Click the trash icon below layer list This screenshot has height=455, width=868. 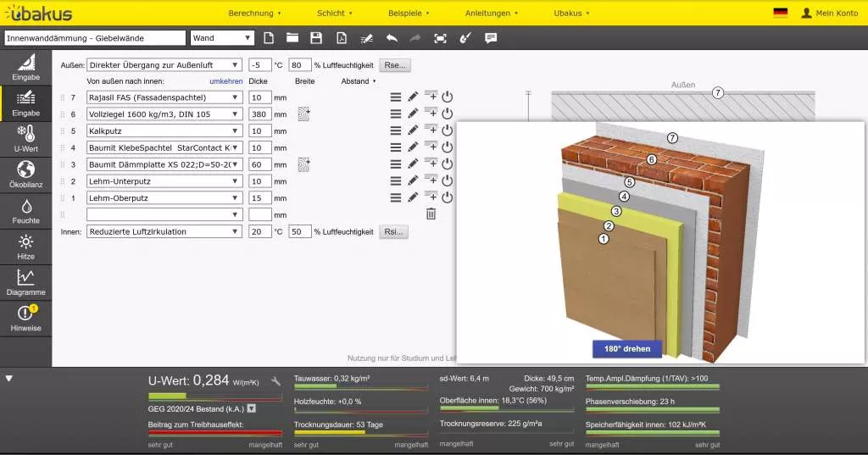pos(431,214)
